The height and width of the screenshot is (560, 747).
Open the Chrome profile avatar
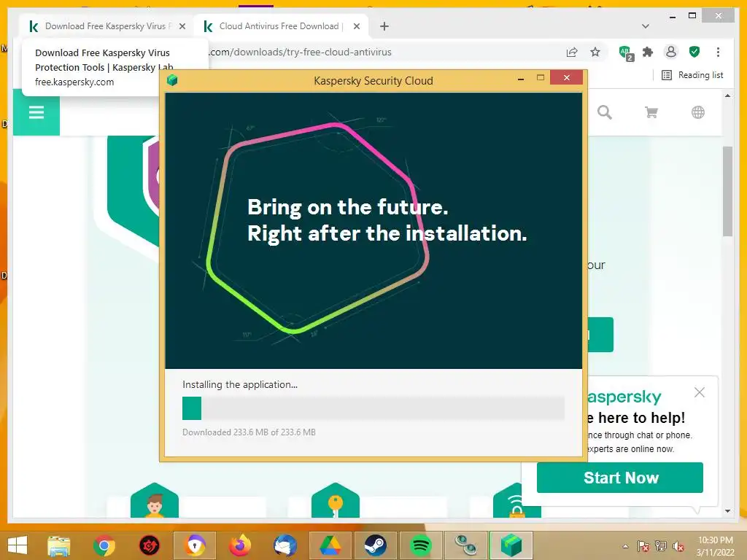[x=671, y=52]
